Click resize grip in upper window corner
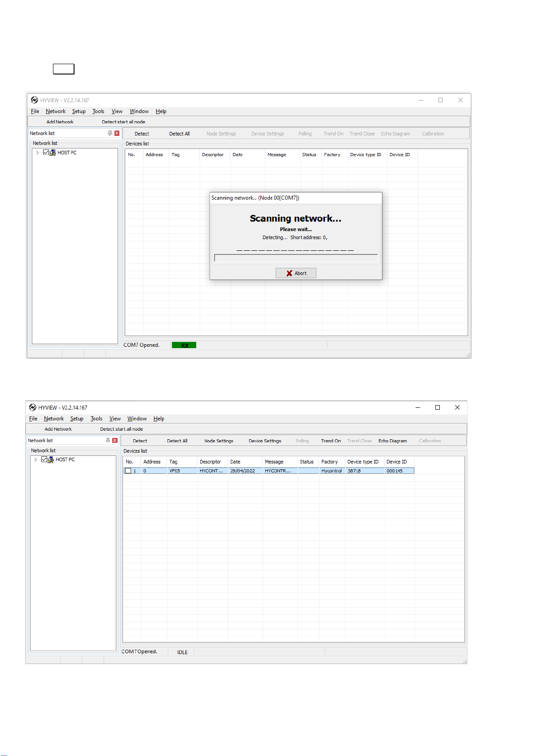 click(x=468, y=355)
